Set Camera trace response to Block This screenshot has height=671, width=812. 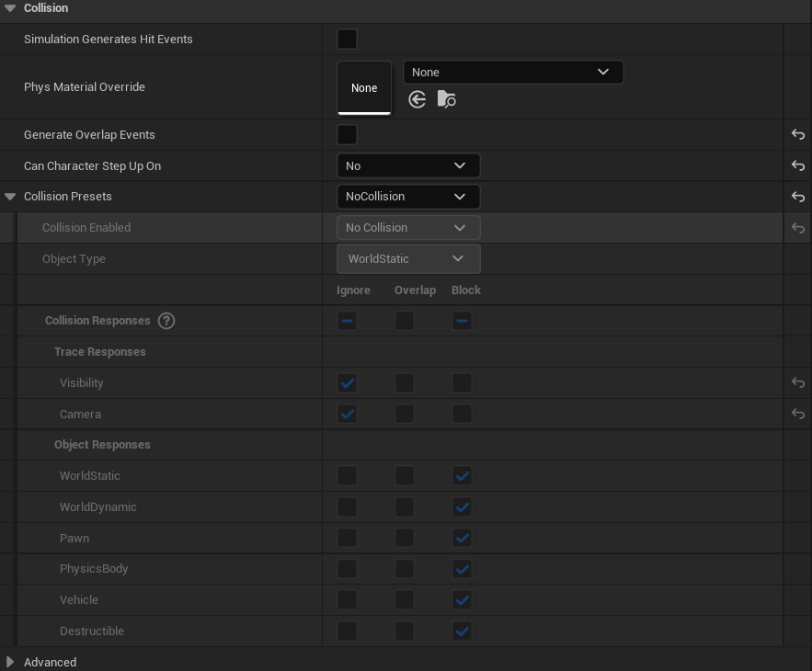click(x=462, y=414)
